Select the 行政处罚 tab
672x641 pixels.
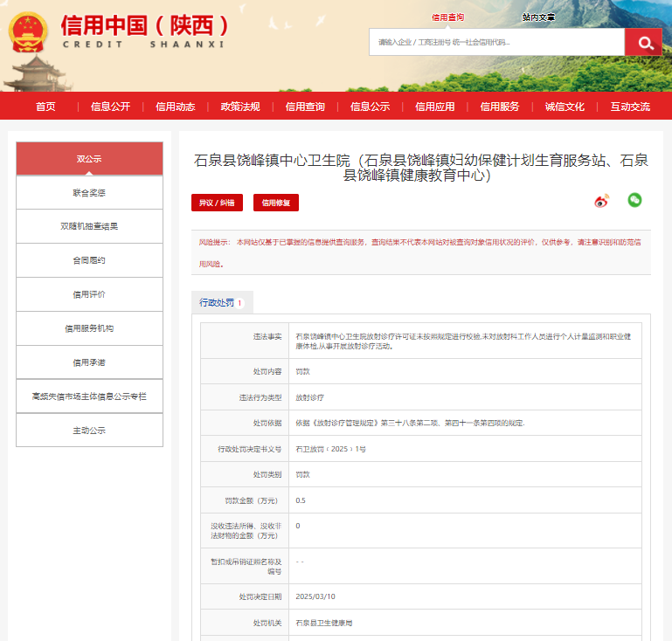(222, 303)
